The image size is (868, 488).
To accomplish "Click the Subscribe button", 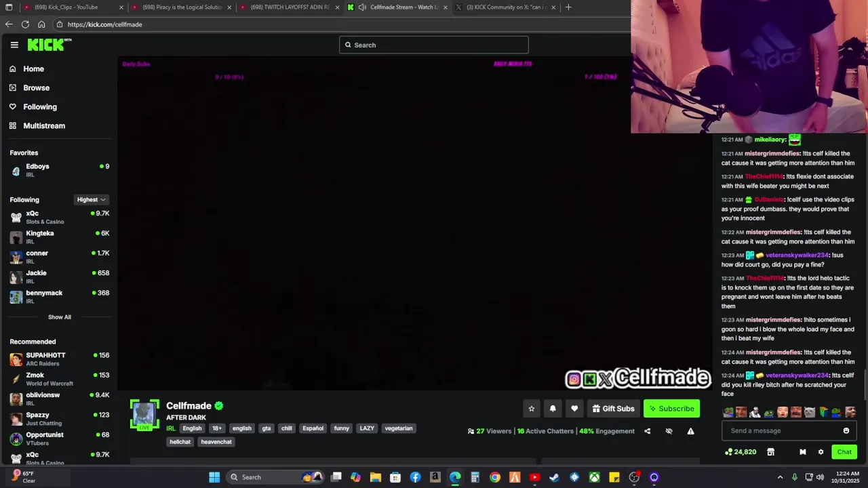I will coord(671,409).
